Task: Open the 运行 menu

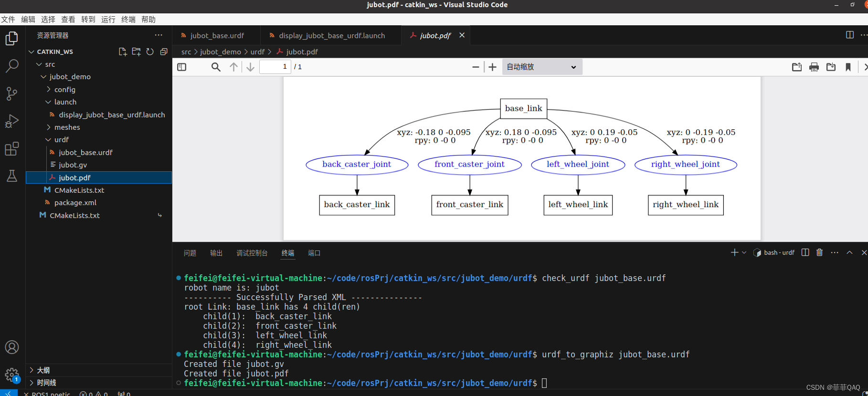Action: [x=108, y=19]
